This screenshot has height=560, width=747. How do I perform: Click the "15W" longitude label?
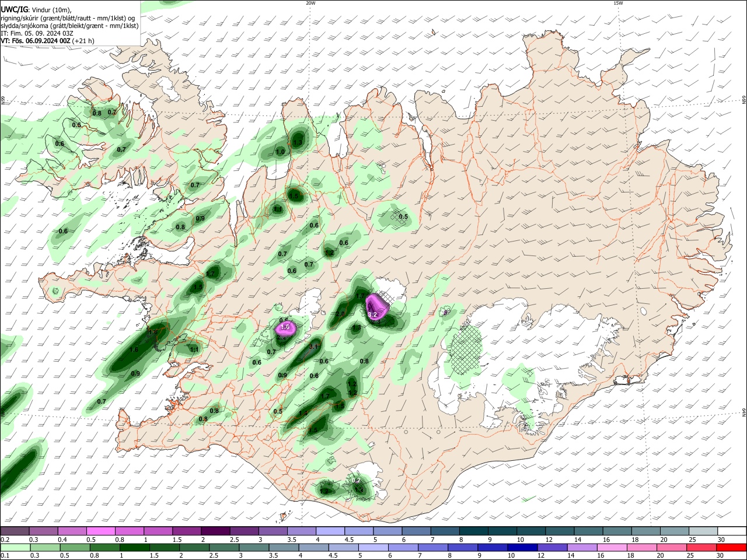pos(618,3)
